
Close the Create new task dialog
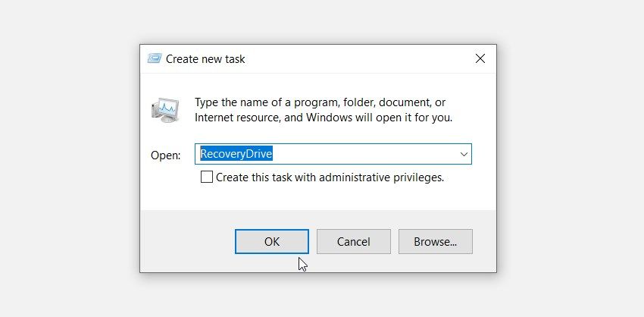(480, 59)
